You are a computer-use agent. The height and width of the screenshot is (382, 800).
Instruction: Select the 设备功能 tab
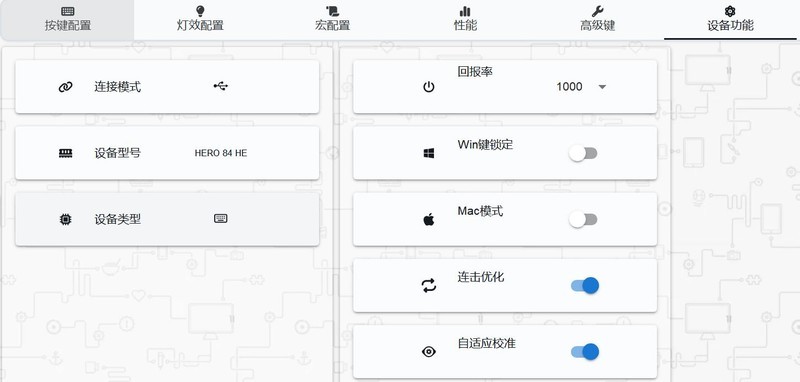pos(730,19)
